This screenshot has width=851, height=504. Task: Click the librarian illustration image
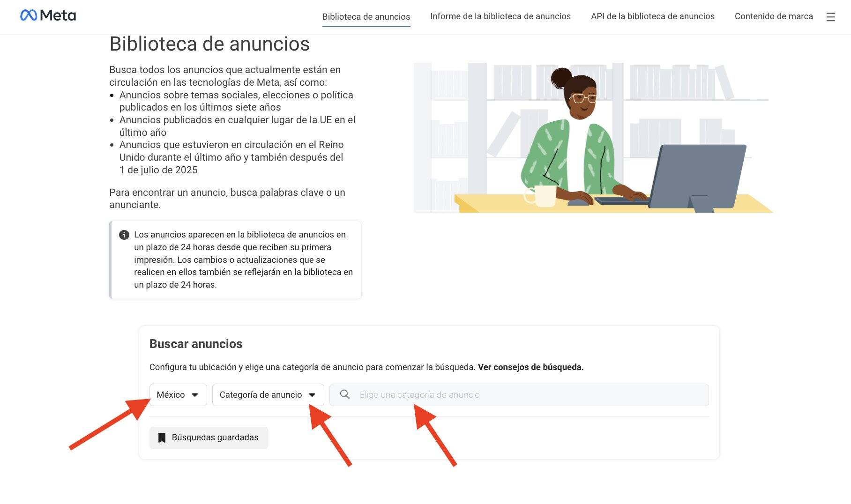593,138
